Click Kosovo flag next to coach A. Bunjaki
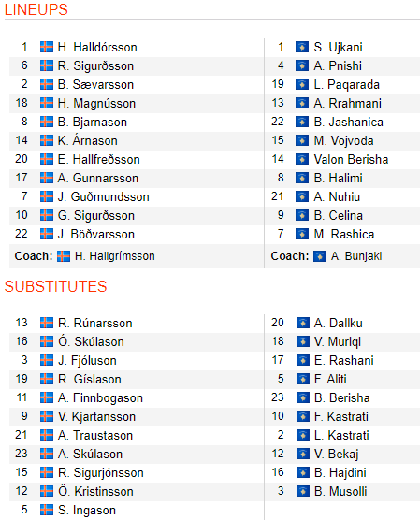This screenshot has height=520, width=420. click(x=320, y=256)
